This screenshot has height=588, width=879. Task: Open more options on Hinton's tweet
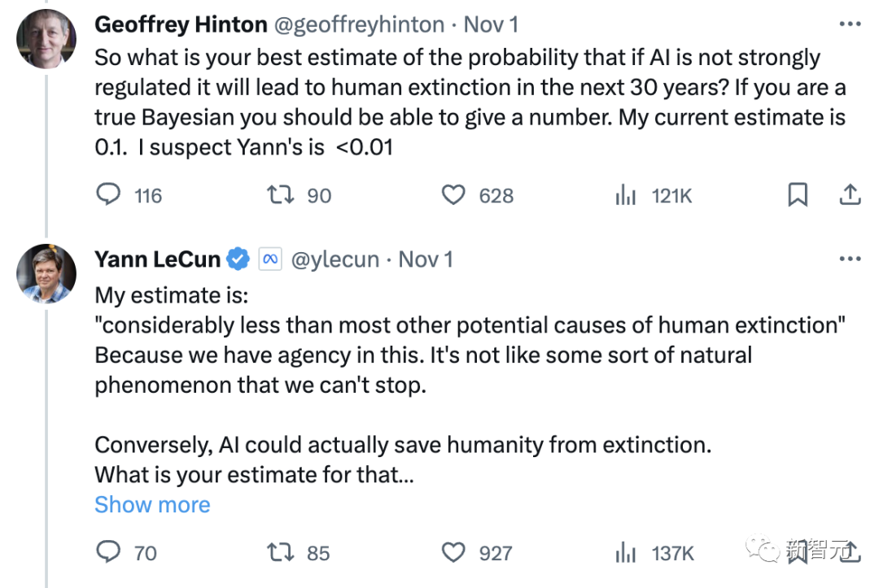tap(849, 24)
